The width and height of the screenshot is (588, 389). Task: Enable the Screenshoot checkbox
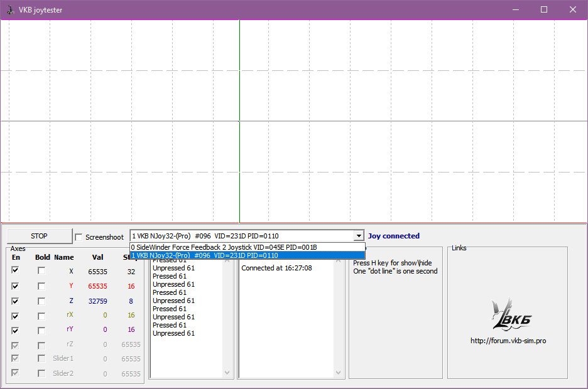[79, 237]
